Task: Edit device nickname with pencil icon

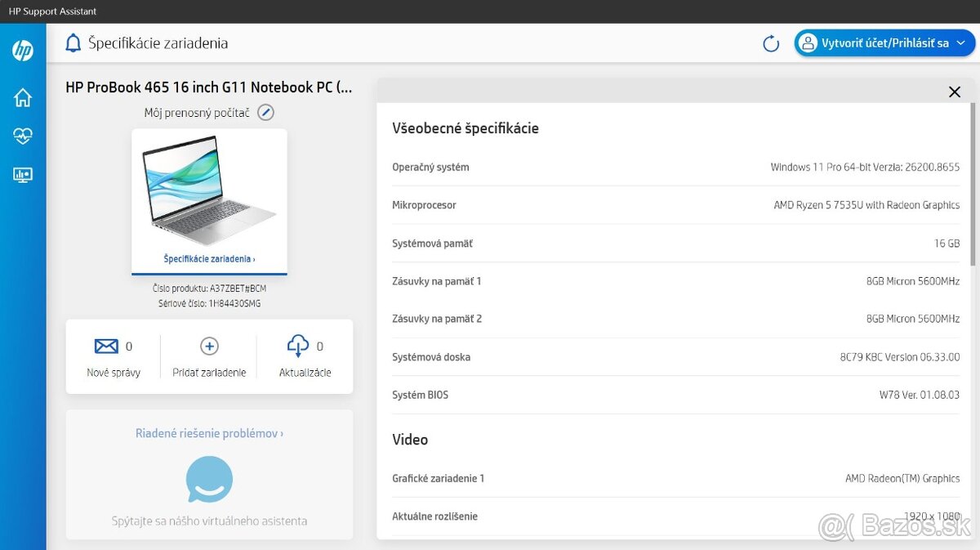Action: click(265, 113)
